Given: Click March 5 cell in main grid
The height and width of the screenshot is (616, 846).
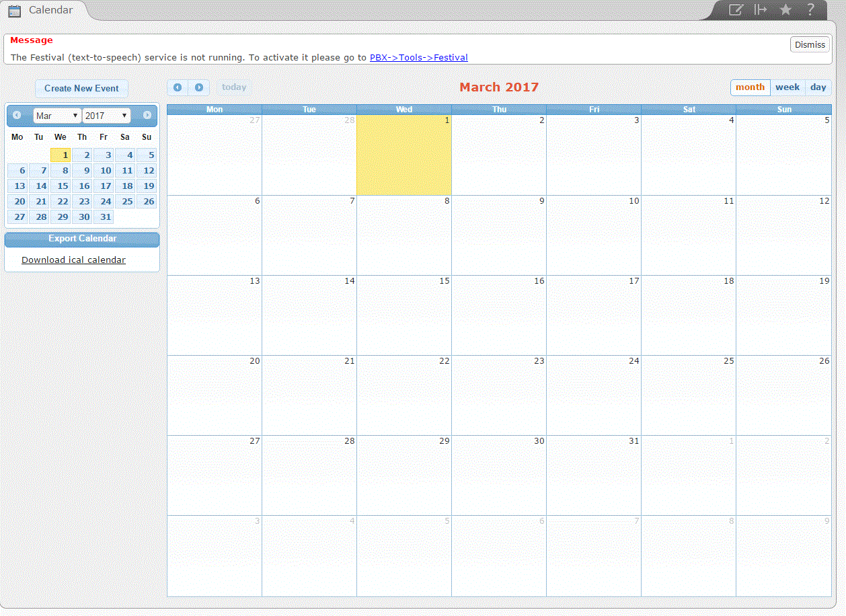Looking at the screenshot, I should tap(783, 155).
